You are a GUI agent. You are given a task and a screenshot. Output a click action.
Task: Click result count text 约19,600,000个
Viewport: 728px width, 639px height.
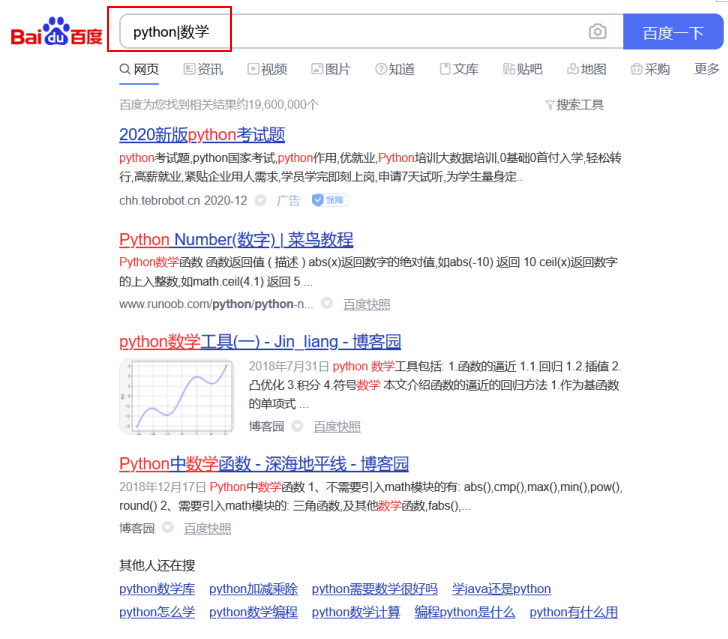[x=278, y=105]
